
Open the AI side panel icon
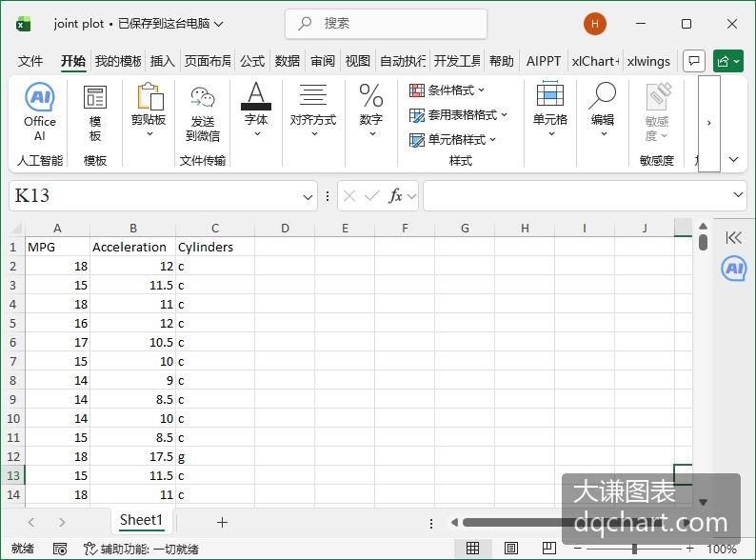click(x=733, y=269)
